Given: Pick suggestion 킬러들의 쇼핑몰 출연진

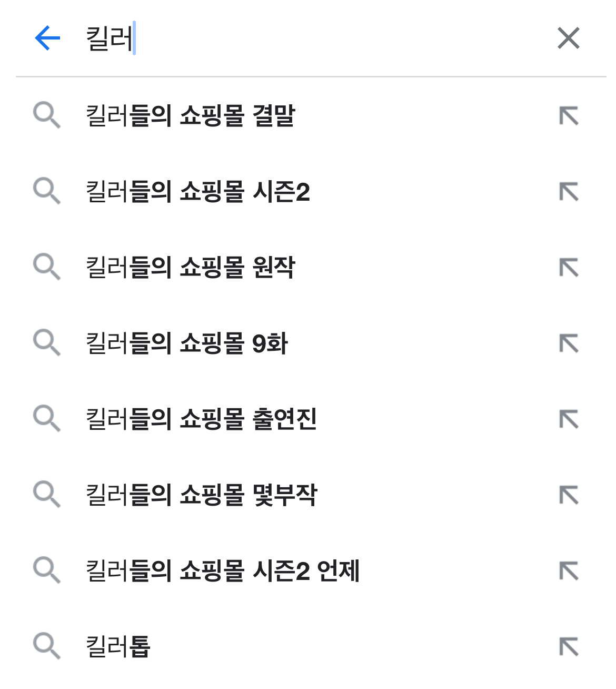Looking at the screenshot, I should point(201,419).
